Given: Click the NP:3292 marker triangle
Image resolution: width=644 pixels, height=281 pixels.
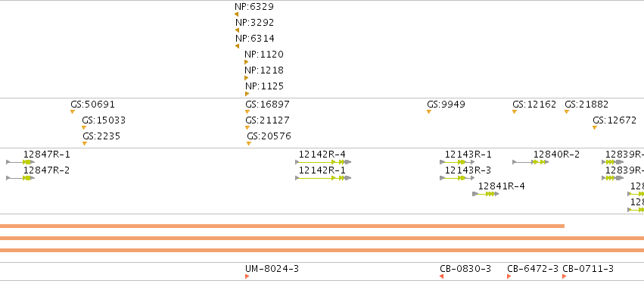Looking at the screenshot, I should pyautogui.click(x=237, y=30).
